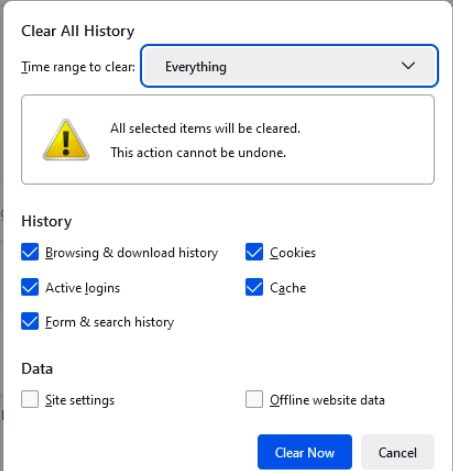Untick the Cache checkbox

[x=254, y=287]
